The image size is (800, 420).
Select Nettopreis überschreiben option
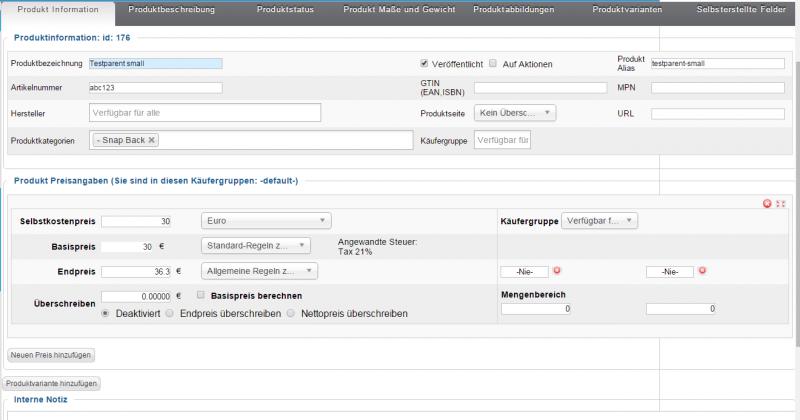click(x=292, y=313)
